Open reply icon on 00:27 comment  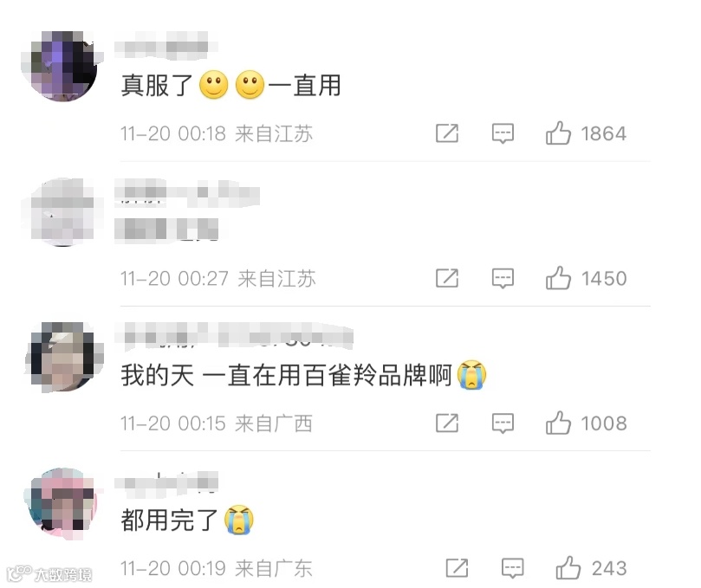click(503, 278)
